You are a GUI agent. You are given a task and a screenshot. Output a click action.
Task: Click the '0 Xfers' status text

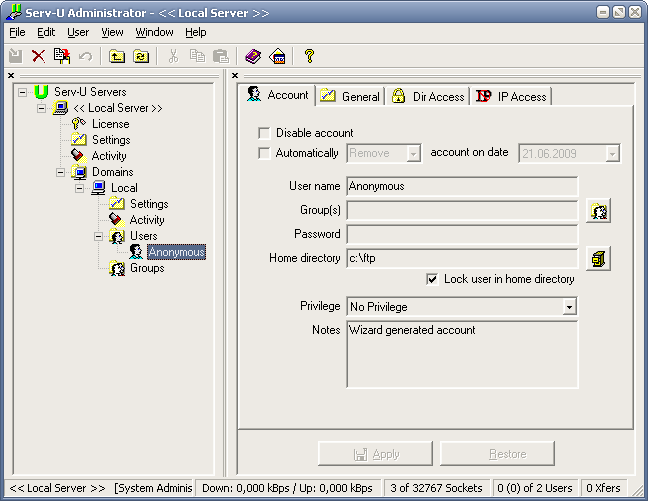pos(603,488)
